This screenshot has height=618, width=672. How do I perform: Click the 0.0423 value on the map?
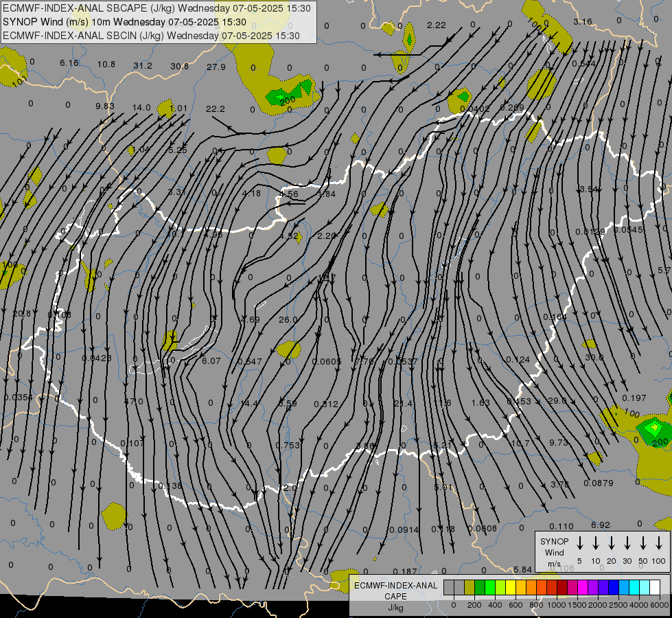click(x=97, y=358)
